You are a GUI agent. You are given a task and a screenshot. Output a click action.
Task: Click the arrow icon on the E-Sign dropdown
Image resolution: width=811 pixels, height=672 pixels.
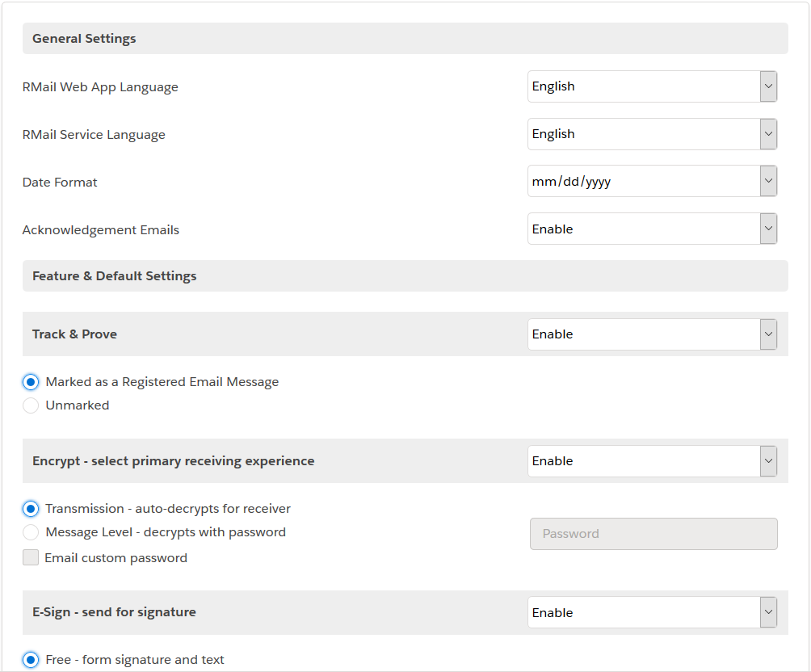(768, 612)
